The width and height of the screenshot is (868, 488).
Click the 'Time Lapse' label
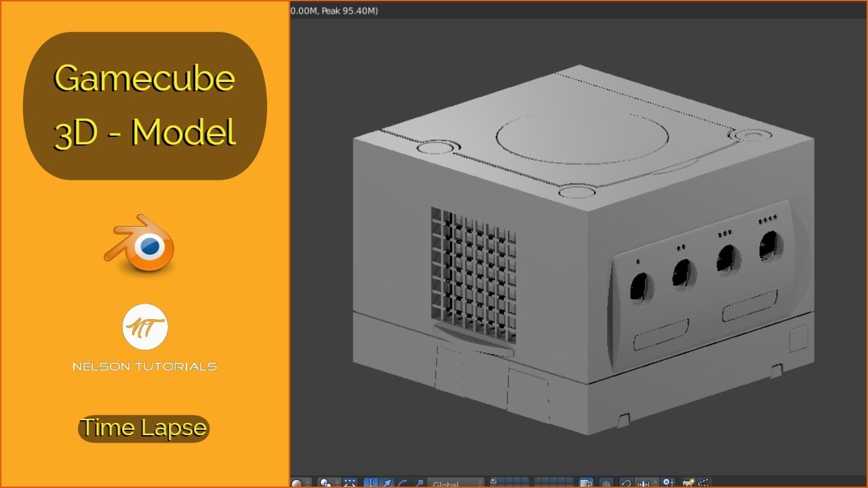point(144,428)
